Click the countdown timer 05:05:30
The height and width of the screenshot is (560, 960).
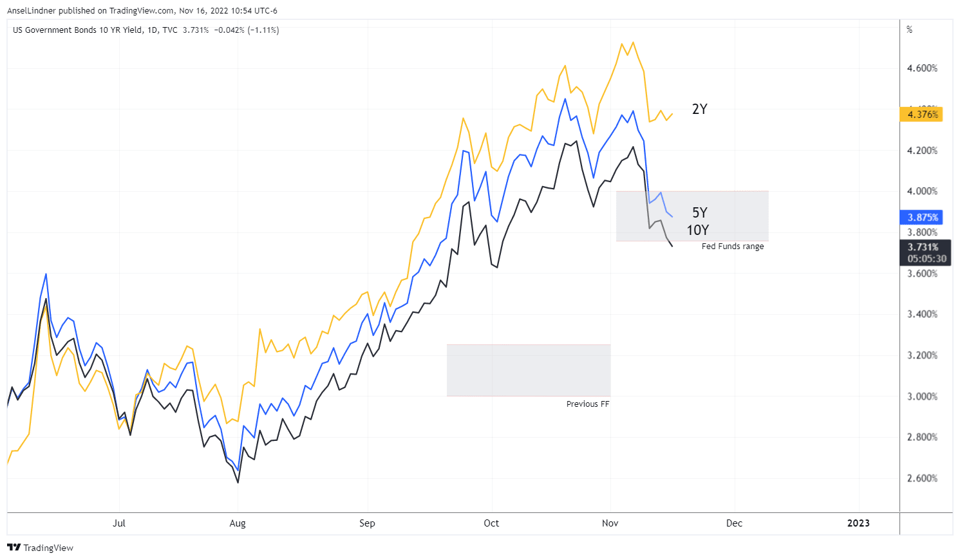click(927, 259)
